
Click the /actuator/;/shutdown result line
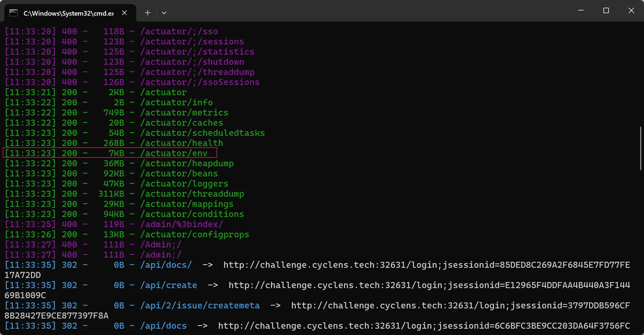[x=124, y=62]
